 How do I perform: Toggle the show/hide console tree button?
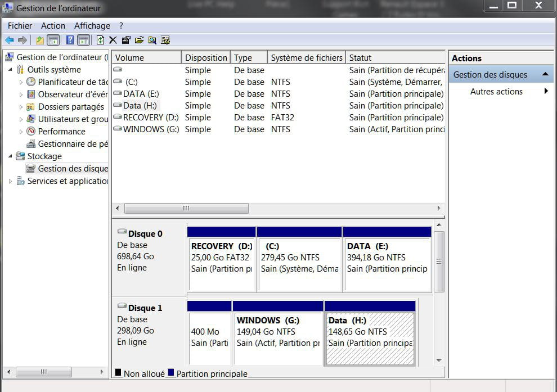pyautogui.click(x=53, y=40)
